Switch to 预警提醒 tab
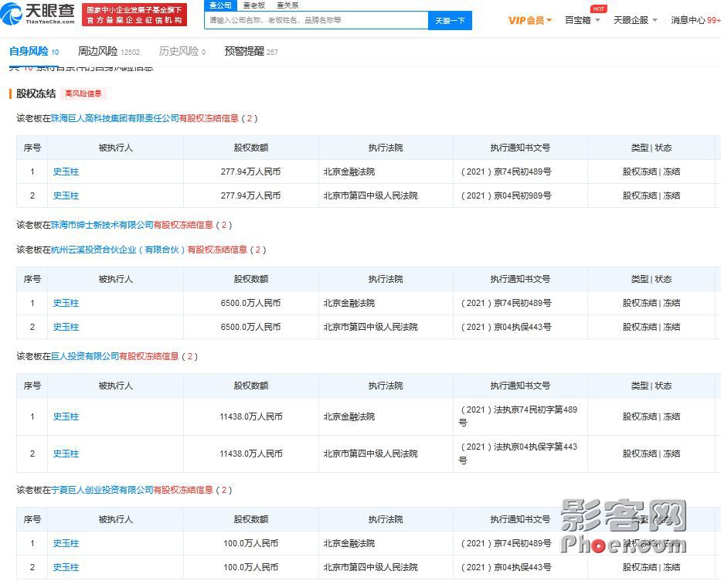Screen dimensions: 721x588 (x=251, y=52)
